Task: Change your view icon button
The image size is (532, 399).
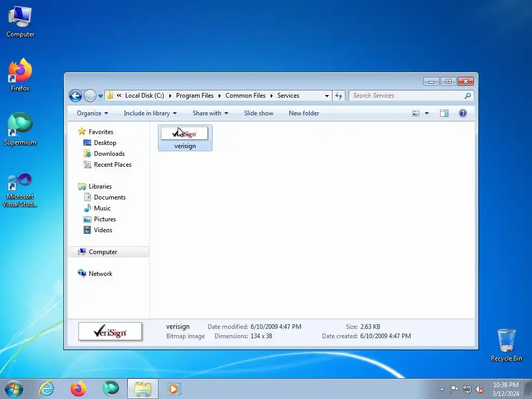Action: pyautogui.click(x=416, y=113)
